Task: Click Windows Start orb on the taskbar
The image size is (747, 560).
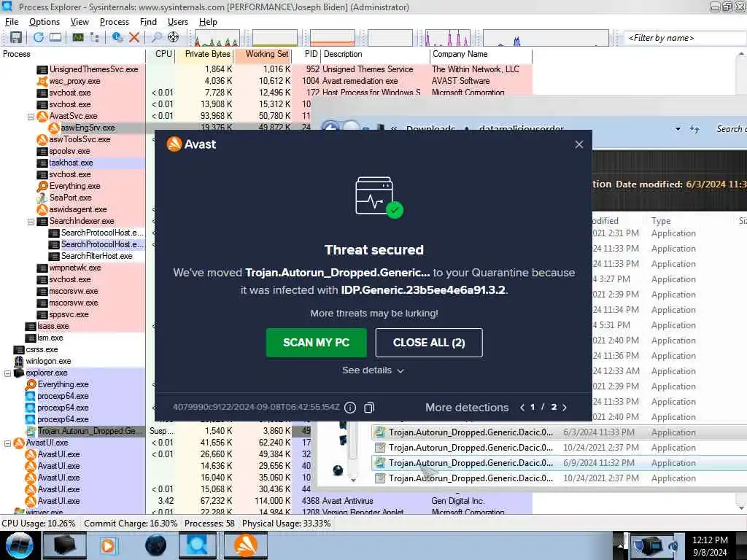Action: [x=20, y=545]
